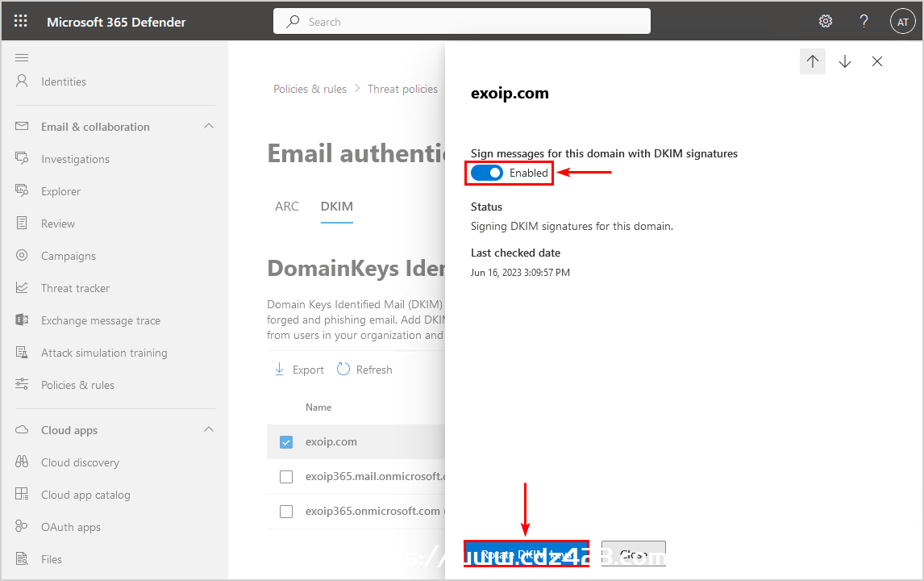Click the Close button in panel
Image resolution: width=924 pixels, height=581 pixels.
point(634,554)
